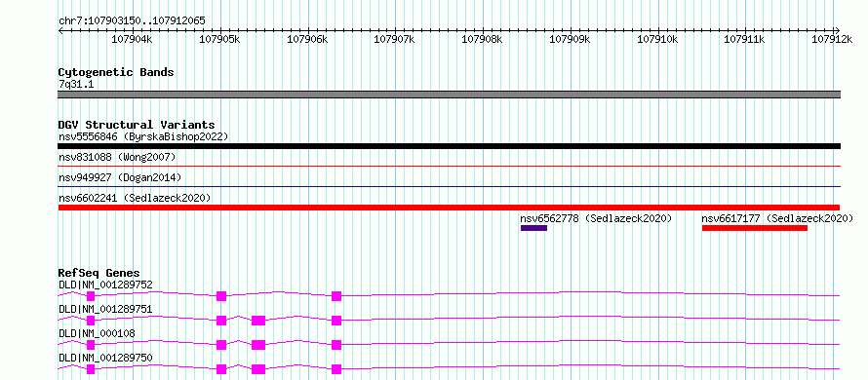Select last exon box of DLD|NM_001289751
Screen dimensions: 868x380
(336, 321)
